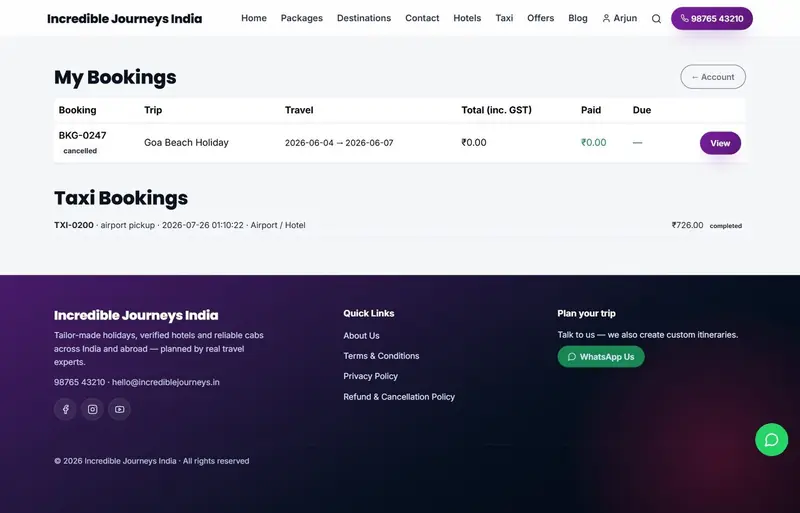
Task: Open the About Us link
Action: 361,335
